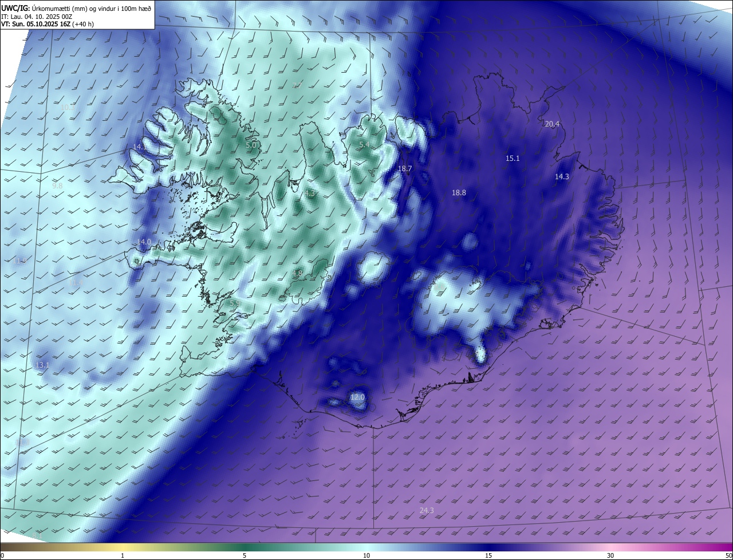Screen dimensions: 733x560
Task: Click the 5.9 value label
Action: pos(235,302)
